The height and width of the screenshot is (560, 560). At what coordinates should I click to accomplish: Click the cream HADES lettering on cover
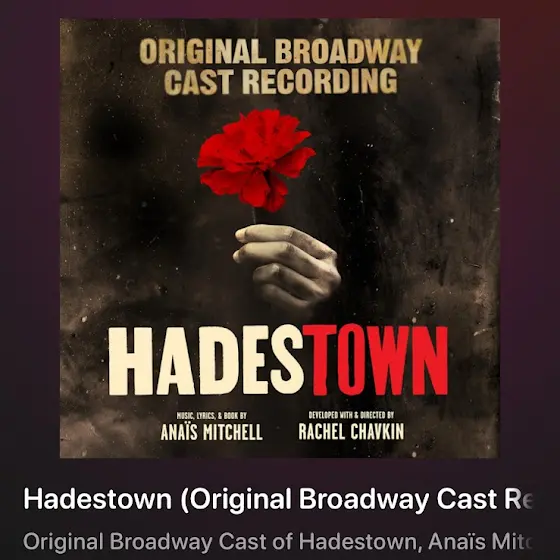[x=206, y=361]
